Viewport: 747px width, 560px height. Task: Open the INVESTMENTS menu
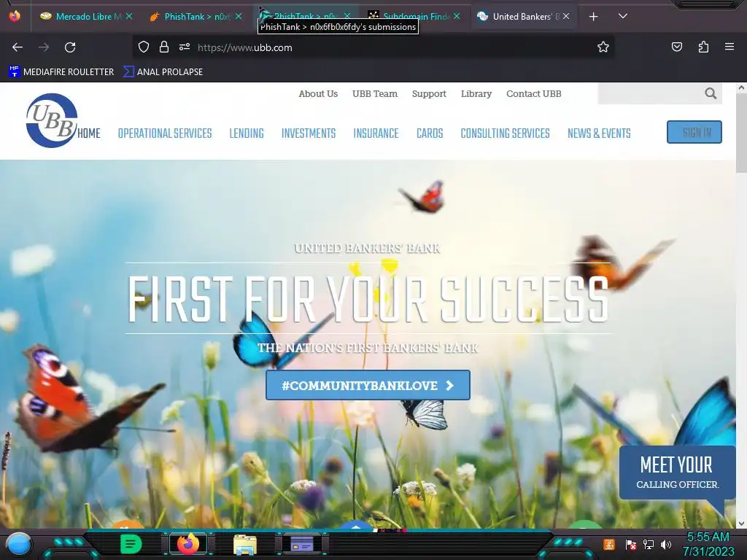click(x=309, y=133)
